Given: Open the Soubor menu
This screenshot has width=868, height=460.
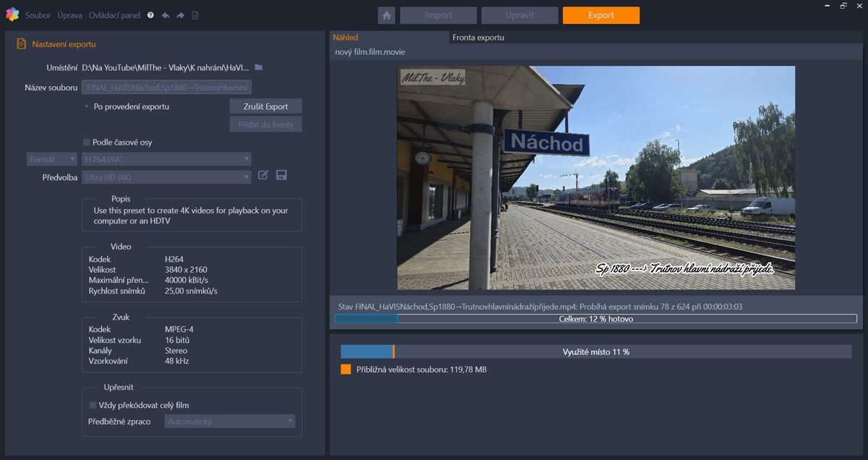Looking at the screenshot, I should pos(38,15).
